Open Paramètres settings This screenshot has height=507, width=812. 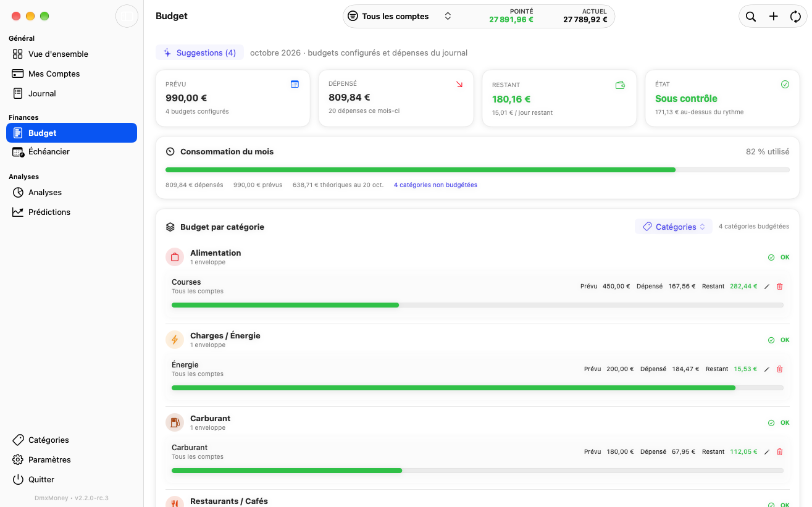coord(72,459)
